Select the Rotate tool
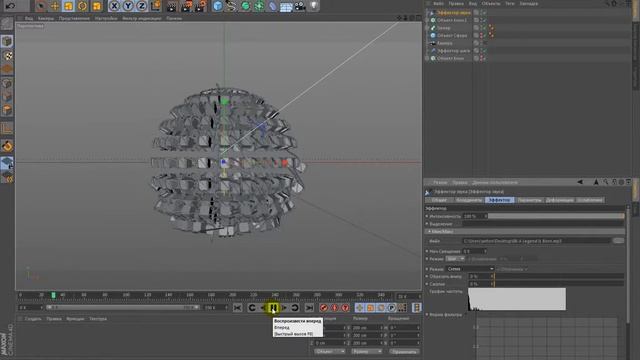 pyautogui.click(x=82, y=6)
